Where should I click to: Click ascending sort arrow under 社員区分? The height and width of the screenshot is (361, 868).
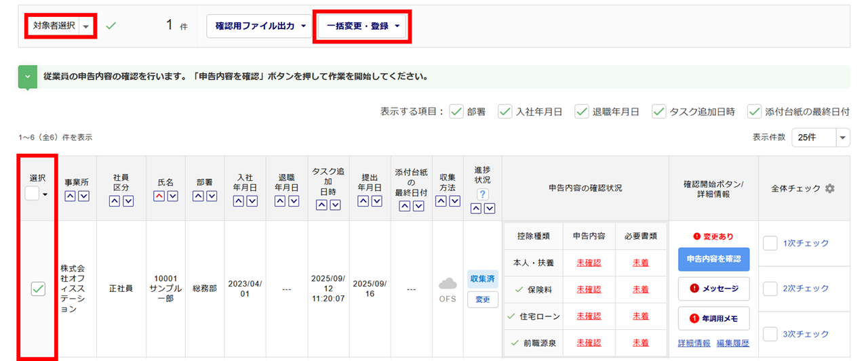[x=115, y=201]
